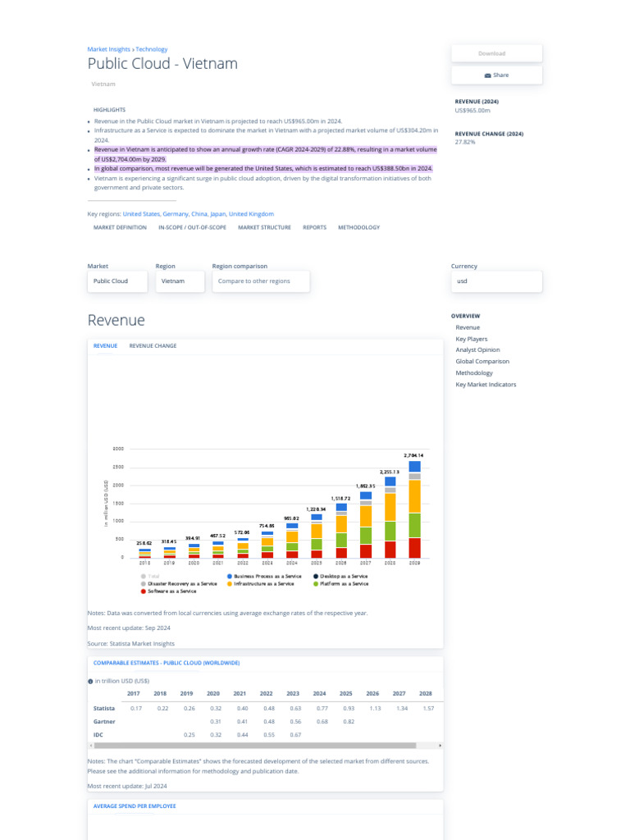This screenshot has width=630, height=840.
Task: Click the 2029 stacked bar in the chart
Action: 414,509
